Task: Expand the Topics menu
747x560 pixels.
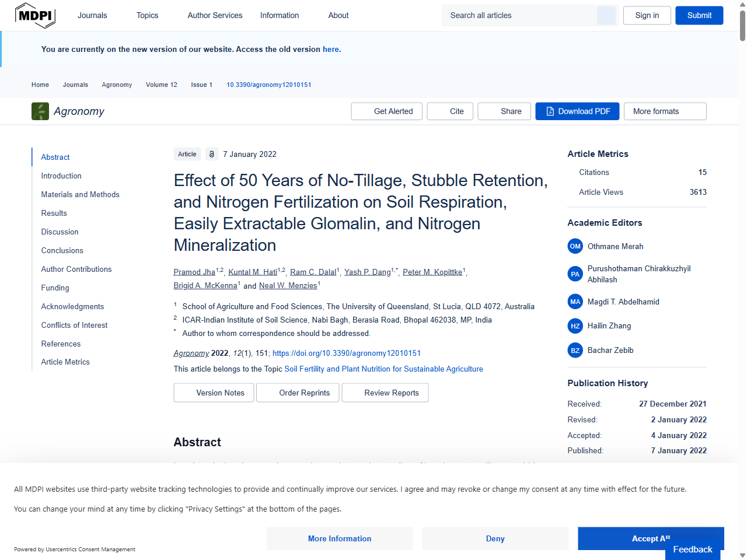Action: [146, 15]
